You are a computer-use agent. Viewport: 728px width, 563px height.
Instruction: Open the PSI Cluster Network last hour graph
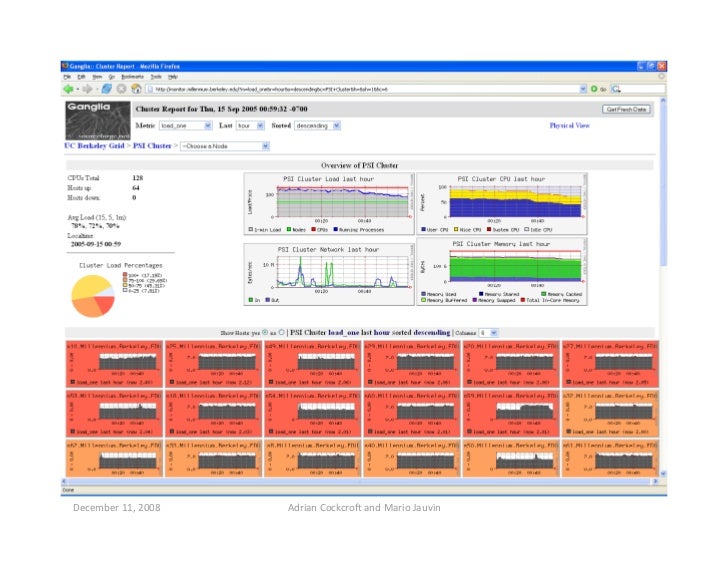coord(329,274)
